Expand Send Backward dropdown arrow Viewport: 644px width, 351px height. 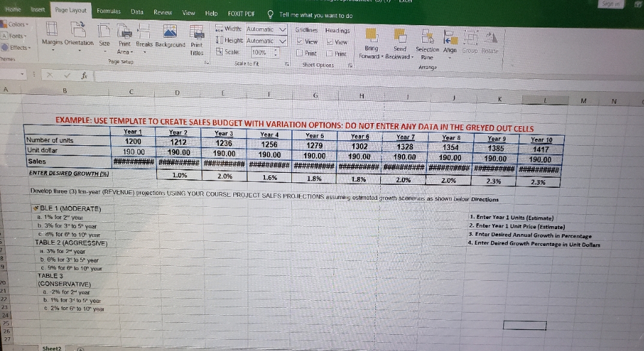click(413, 57)
